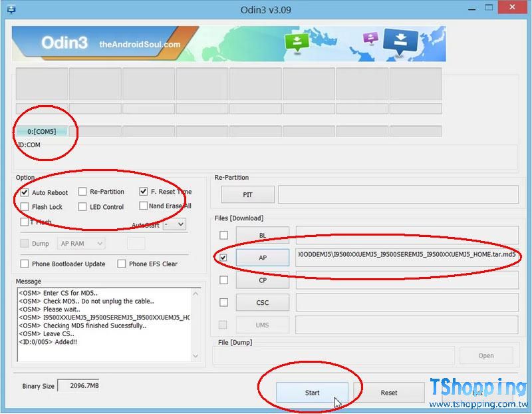This screenshot has height=414, width=532.
Task: Click the BL file button
Action: (x=263, y=235)
